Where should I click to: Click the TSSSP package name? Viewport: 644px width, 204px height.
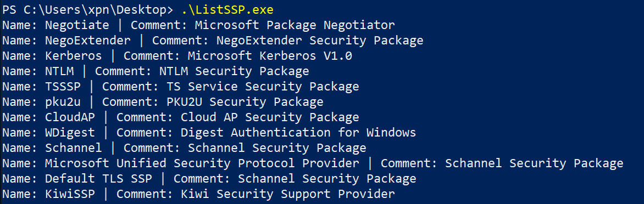tap(63, 87)
